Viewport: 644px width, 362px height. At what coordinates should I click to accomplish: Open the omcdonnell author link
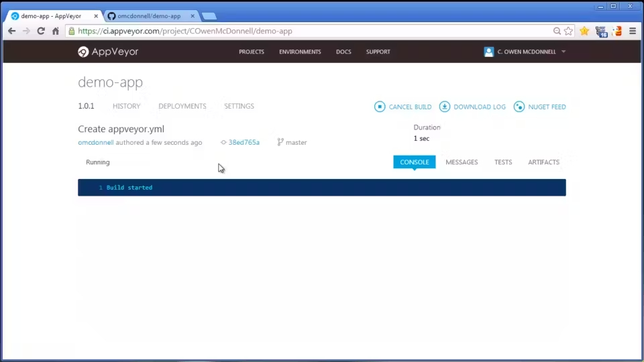[96, 142]
